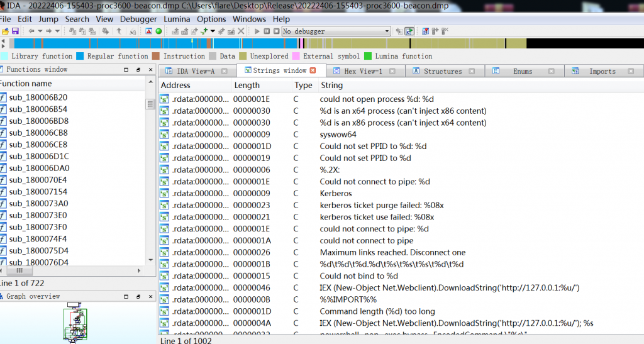Open the Search menu
644x344 pixels.
point(77,19)
